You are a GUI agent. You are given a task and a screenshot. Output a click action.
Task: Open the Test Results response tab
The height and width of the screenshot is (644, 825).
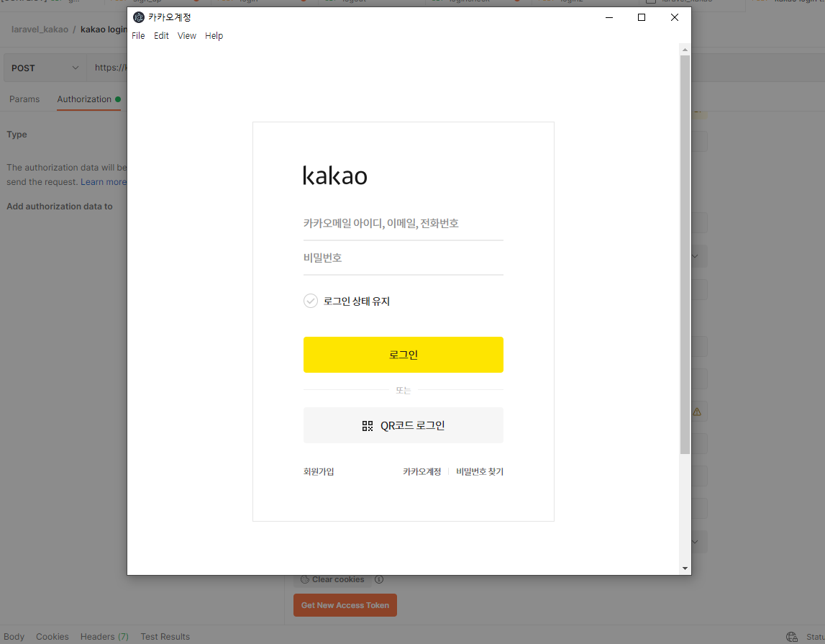tap(165, 636)
